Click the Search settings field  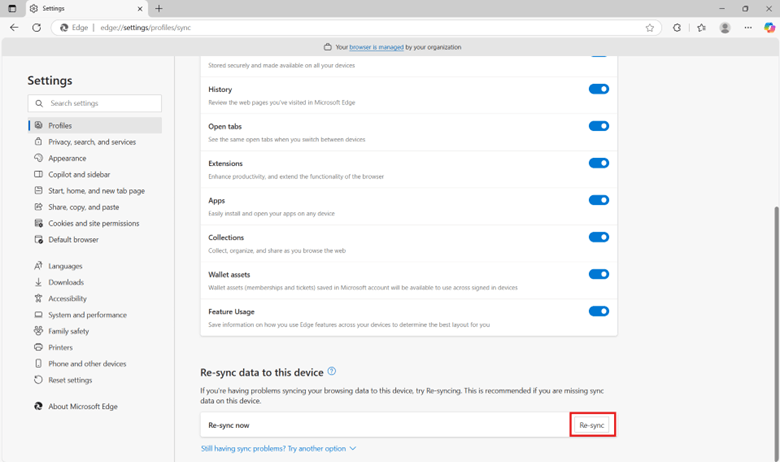pyautogui.click(x=95, y=103)
